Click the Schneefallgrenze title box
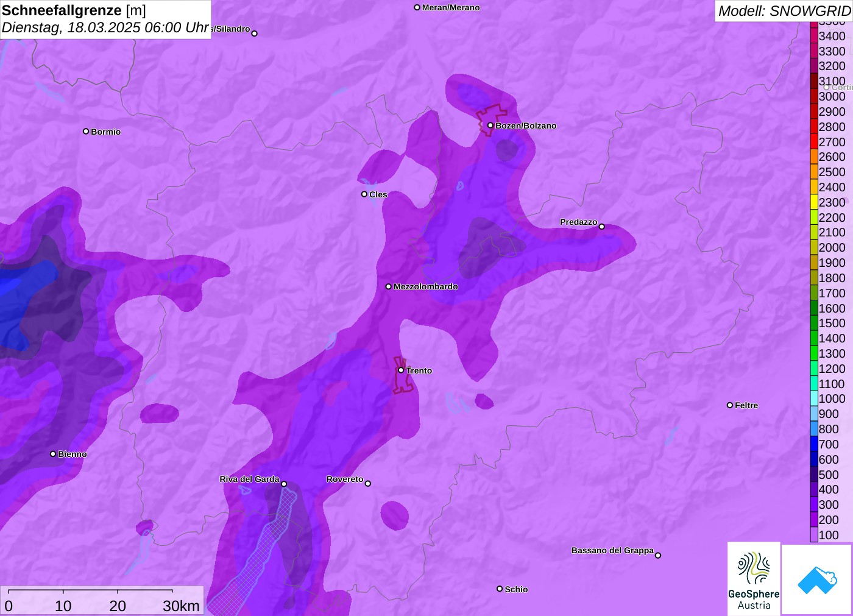Viewport: 853px width, 616px height. pos(105,19)
